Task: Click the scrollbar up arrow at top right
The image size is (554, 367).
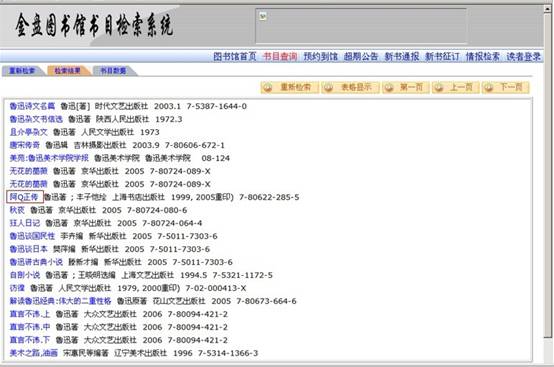Action: [548, 9]
